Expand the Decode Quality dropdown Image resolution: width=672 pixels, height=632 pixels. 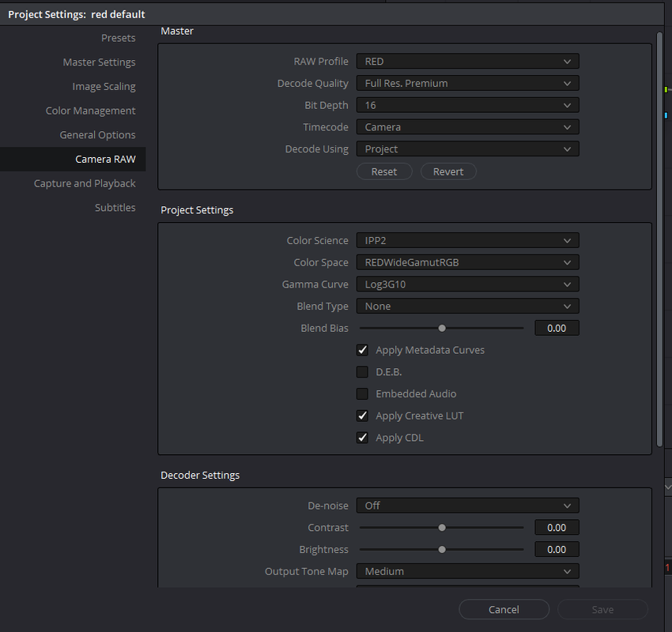coord(467,83)
